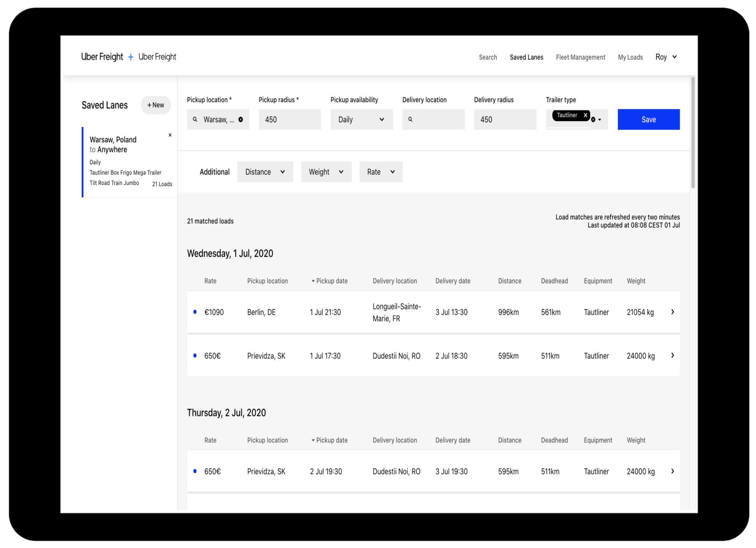756x548 pixels.
Task: Select the Warsaw, Poland to Anywhere lane
Action: click(129, 162)
